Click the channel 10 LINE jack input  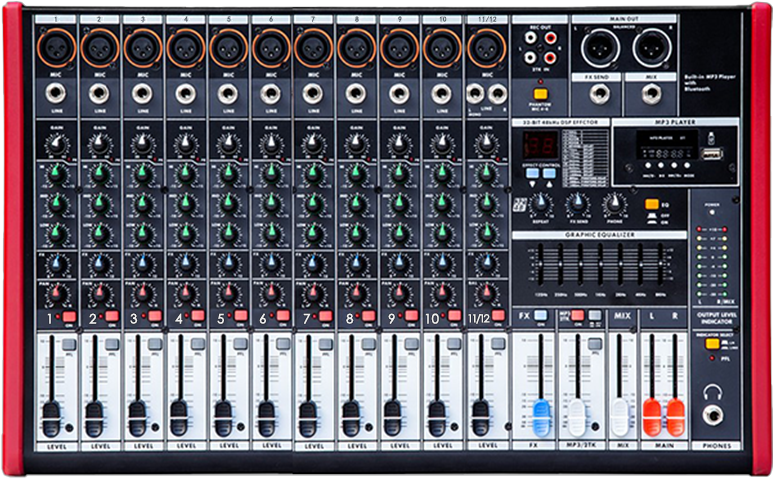coord(442,93)
